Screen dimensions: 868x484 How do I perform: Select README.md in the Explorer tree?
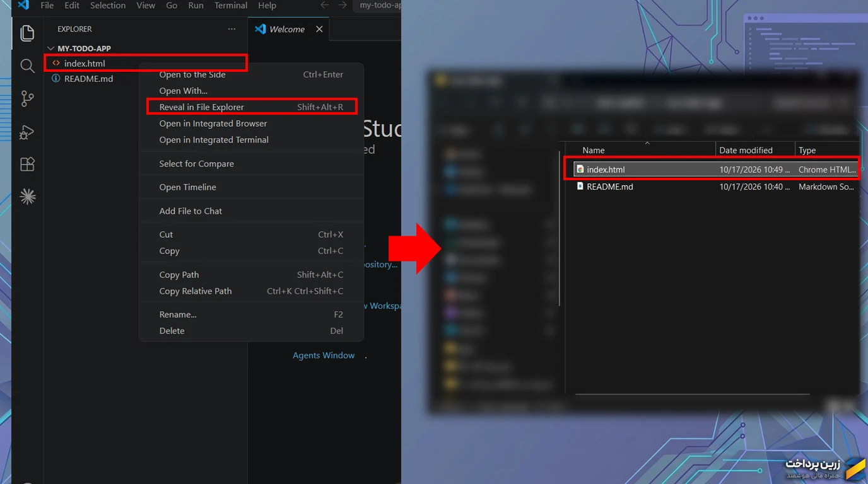coord(145,79)
